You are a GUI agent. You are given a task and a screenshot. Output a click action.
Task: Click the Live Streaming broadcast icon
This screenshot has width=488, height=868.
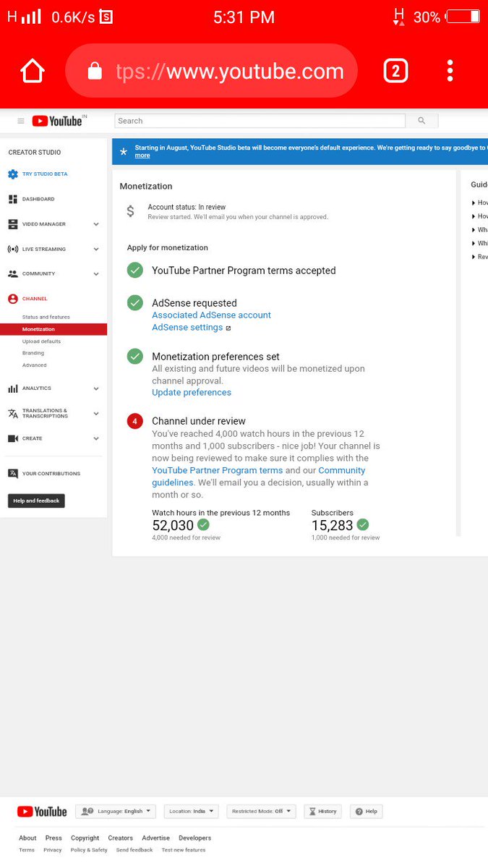tap(13, 249)
